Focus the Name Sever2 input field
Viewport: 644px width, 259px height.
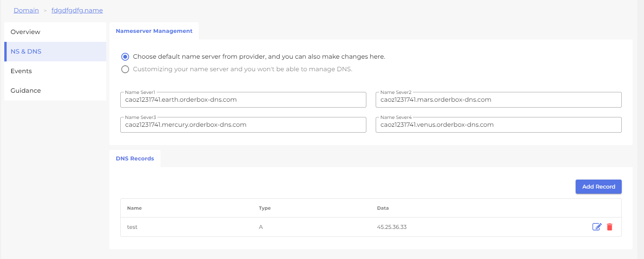(x=499, y=100)
